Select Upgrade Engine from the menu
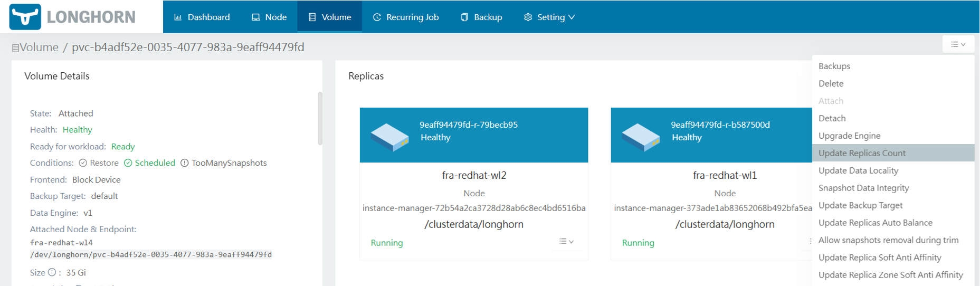980x286 pixels. coord(849,136)
